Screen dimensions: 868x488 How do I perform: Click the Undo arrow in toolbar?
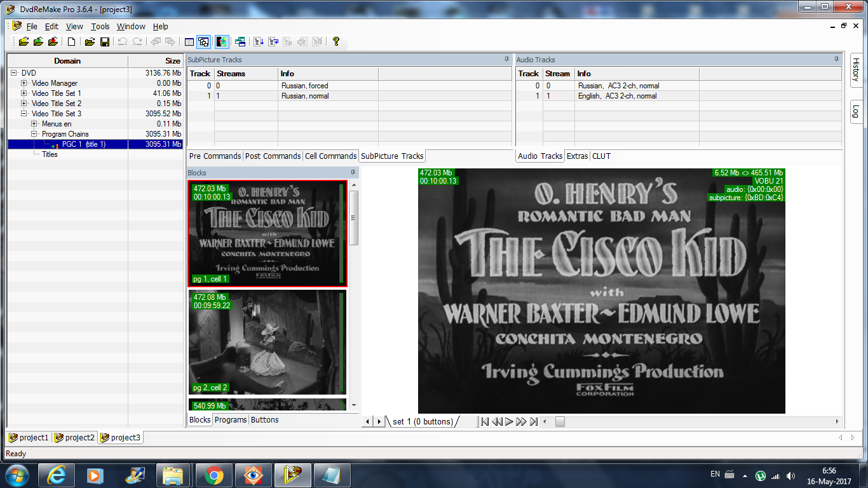pos(123,42)
